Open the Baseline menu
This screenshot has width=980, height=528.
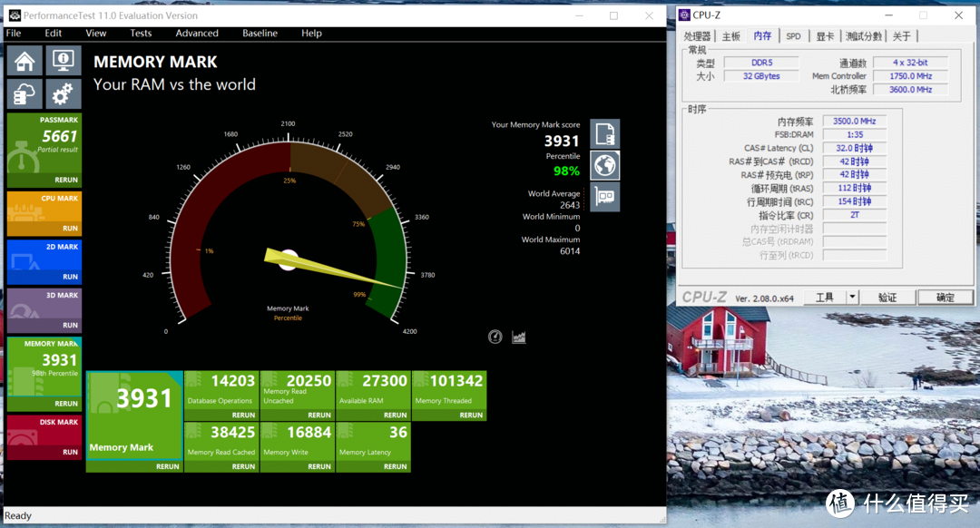[260, 34]
